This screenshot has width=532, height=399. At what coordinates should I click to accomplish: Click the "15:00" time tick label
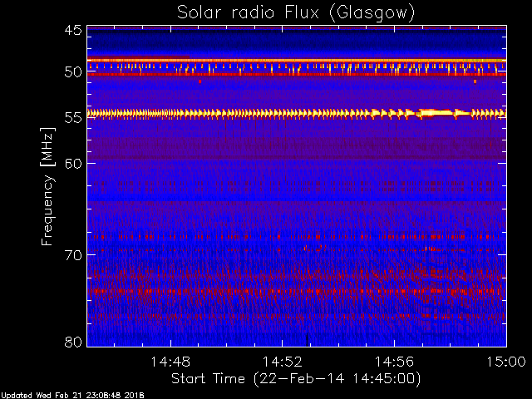click(506, 362)
